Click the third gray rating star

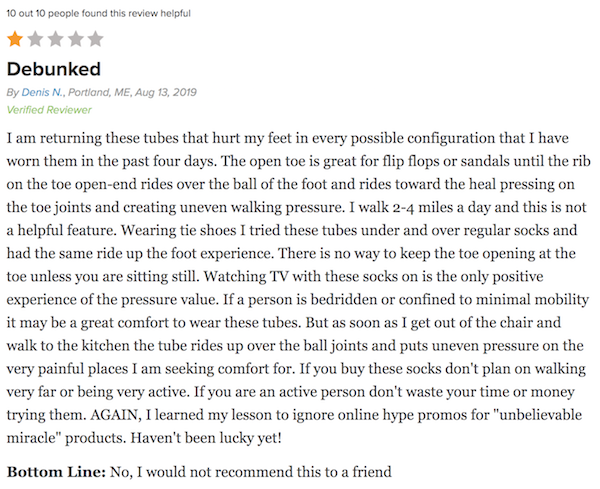(x=55, y=39)
